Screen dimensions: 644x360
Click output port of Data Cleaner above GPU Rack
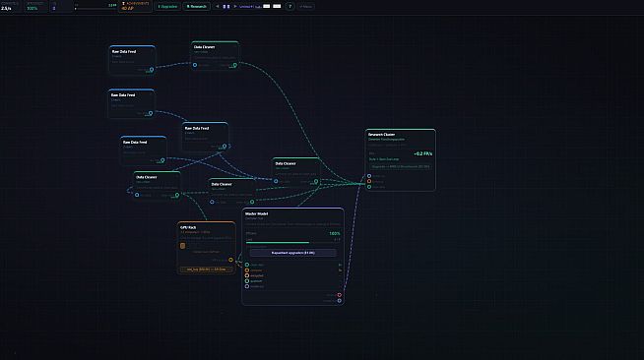[177, 195]
